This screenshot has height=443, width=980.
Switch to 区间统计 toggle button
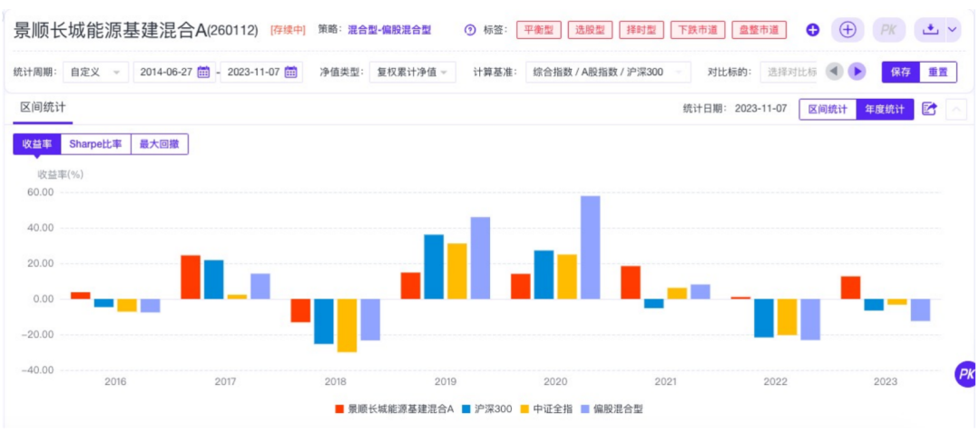pos(828,109)
